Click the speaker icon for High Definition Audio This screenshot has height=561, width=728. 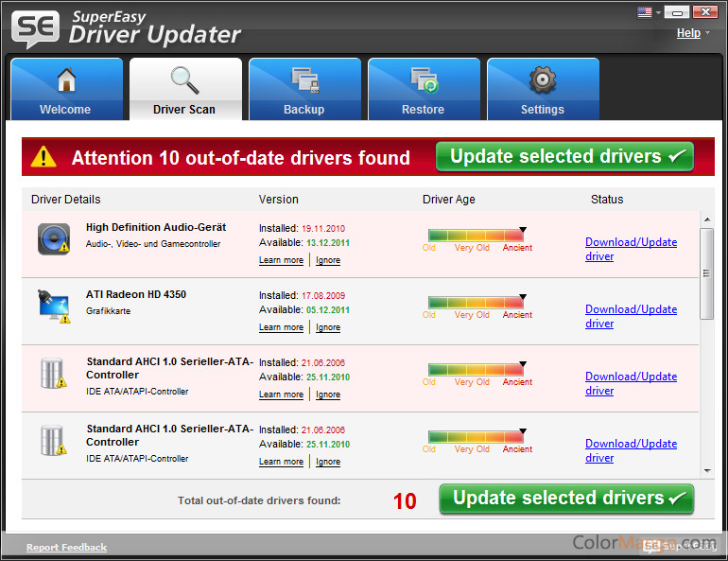click(54, 239)
